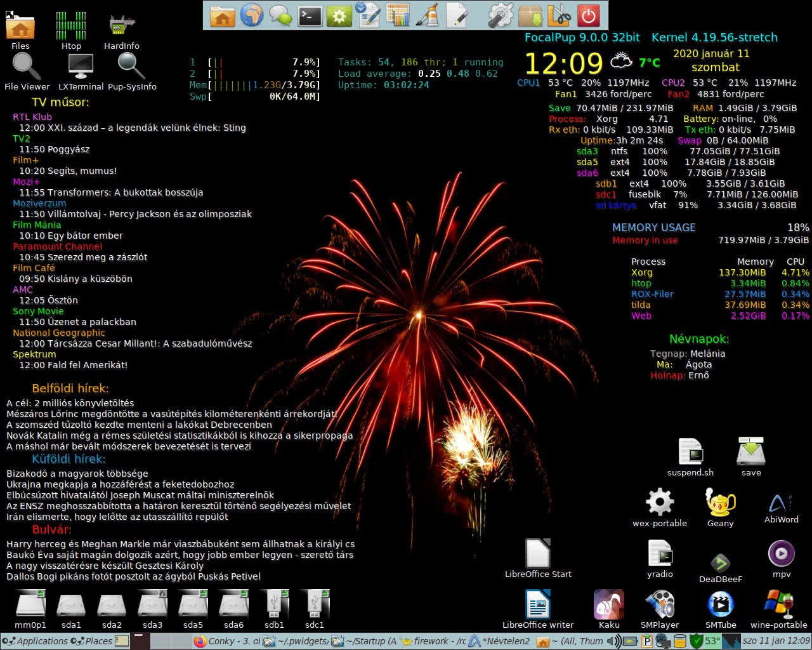Open the home folder in the top dock
This screenshot has height=650, width=812.
[223, 16]
